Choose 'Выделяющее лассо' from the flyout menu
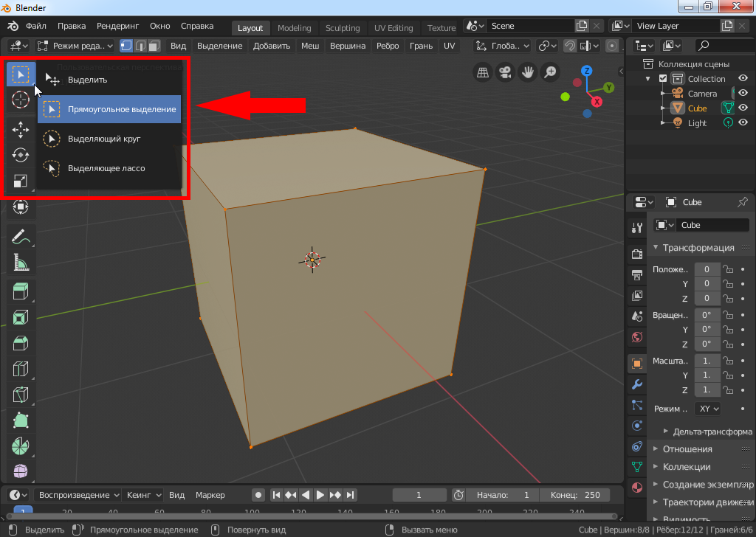This screenshot has height=537, width=756. [106, 168]
